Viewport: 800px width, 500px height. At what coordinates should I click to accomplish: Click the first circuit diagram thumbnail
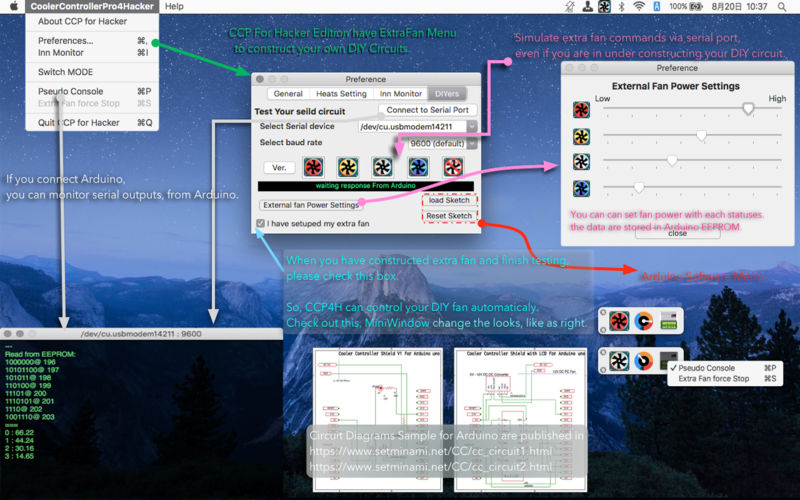[x=378, y=419]
